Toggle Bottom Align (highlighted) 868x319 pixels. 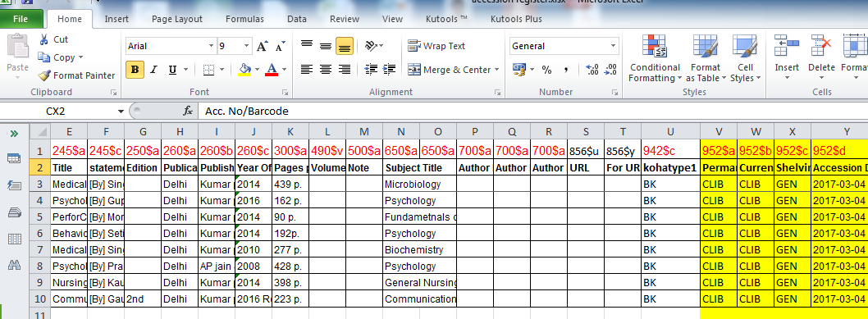point(345,45)
